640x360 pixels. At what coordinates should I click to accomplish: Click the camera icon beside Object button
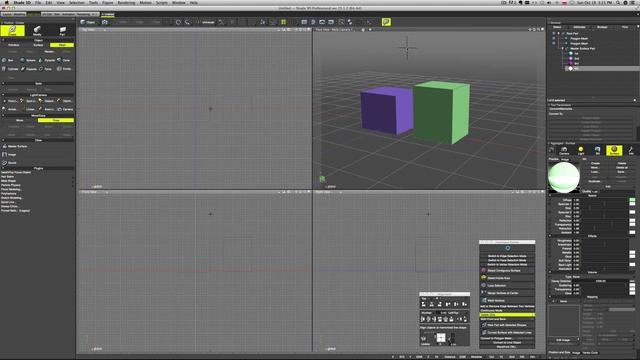104,22
